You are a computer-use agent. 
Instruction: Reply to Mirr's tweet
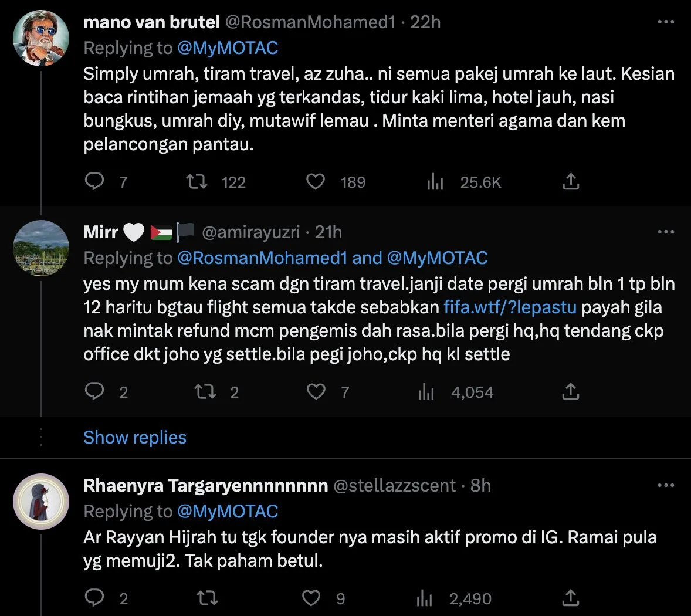(94, 391)
